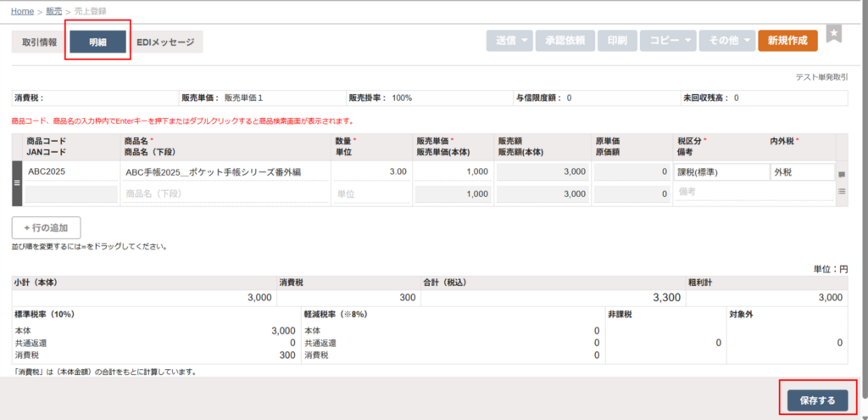The width and height of the screenshot is (868, 420).
Task: Click the 数量 field showing 3.00
Action: pos(371,171)
